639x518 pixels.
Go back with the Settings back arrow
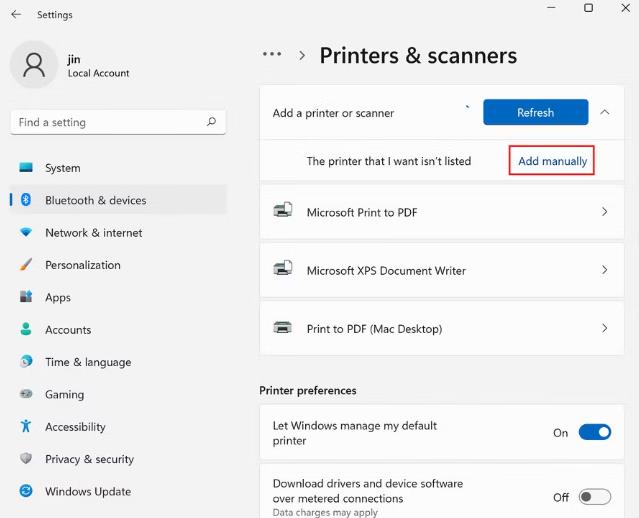pos(16,15)
